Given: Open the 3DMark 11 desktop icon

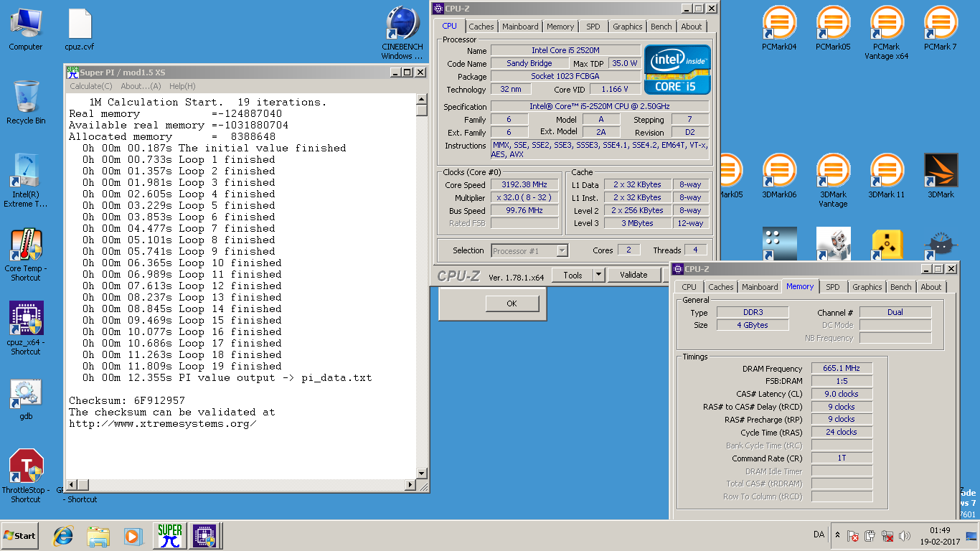Looking at the screenshot, I should (x=887, y=176).
